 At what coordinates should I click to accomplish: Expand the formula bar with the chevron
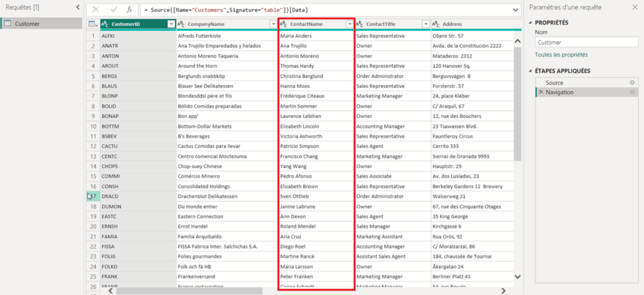[516, 10]
